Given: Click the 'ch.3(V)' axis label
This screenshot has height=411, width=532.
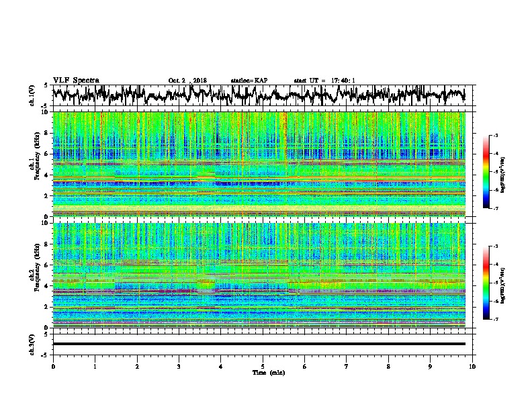Looking at the screenshot, I should coord(32,345).
